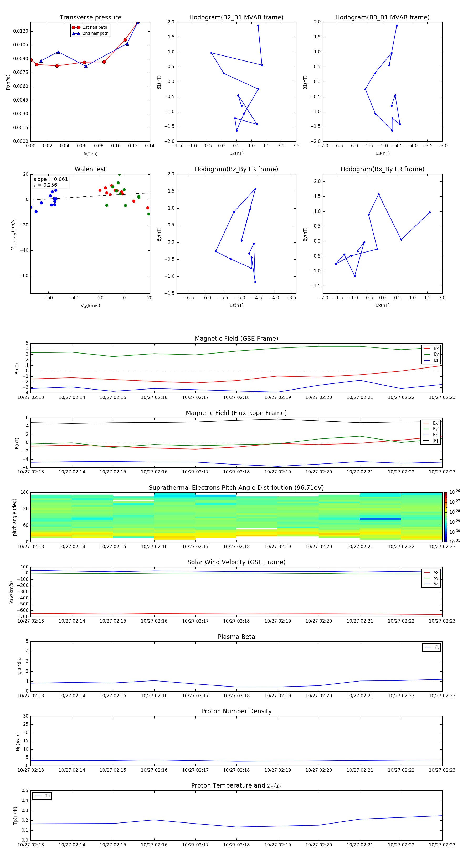Select the Bx' legend entry in Flux Rope plot
The height and width of the screenshot is (868, 473).
(431, 423)
